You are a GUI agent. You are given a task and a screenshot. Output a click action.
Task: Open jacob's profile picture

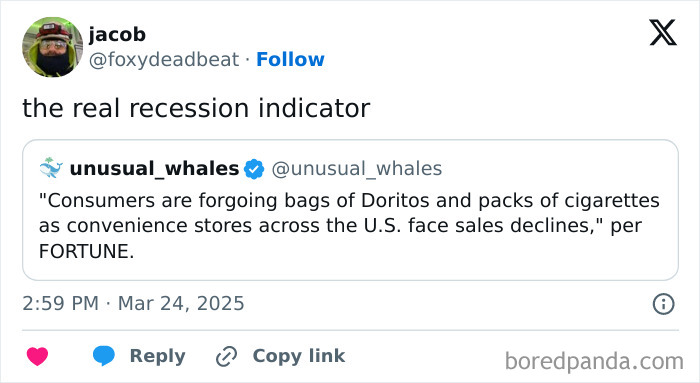pos(53,47)
